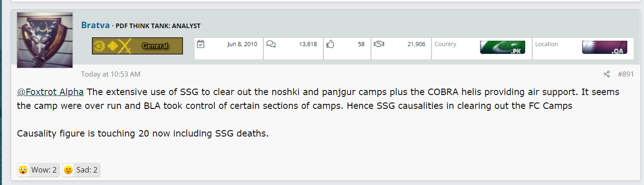Click the General rank badge
This screenshot has height=185, width=644.
point(137,46)
